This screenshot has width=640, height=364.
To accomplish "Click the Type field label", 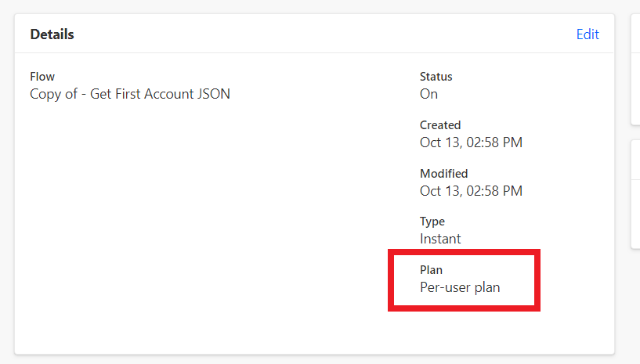I will point(432,222).
